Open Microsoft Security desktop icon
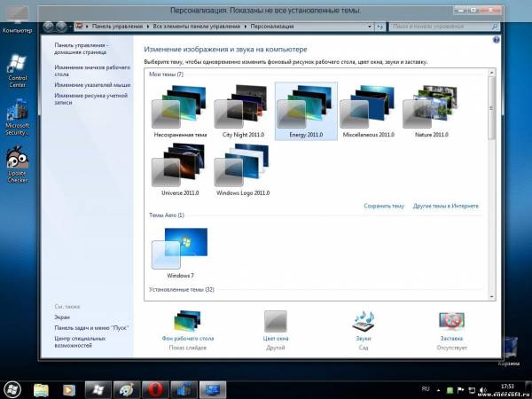Image resolution: width=532 pixels, height=399 pixels. pos(18,117)
